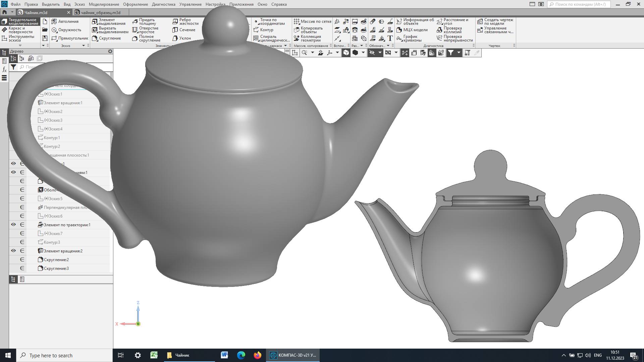Click the Спираль цилиндрическая icon
This screenshot has width=644, height=362.
pyautogui.click(x=256, y=38)
